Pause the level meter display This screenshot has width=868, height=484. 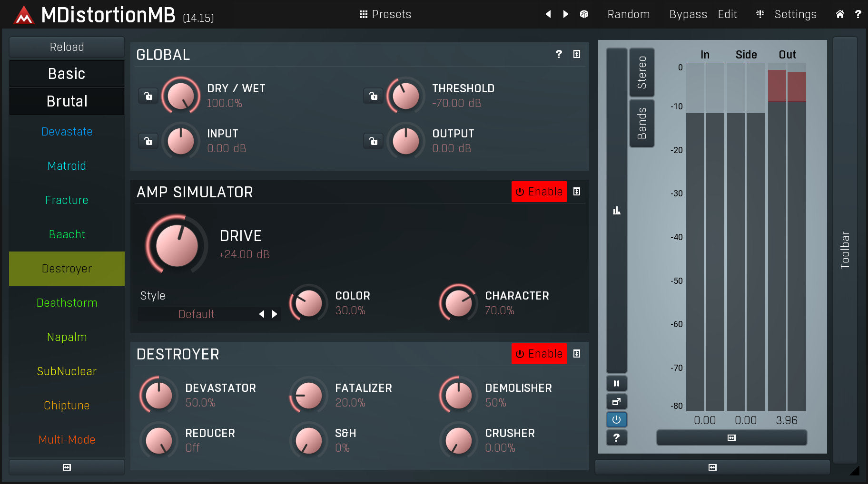(616, 384)
